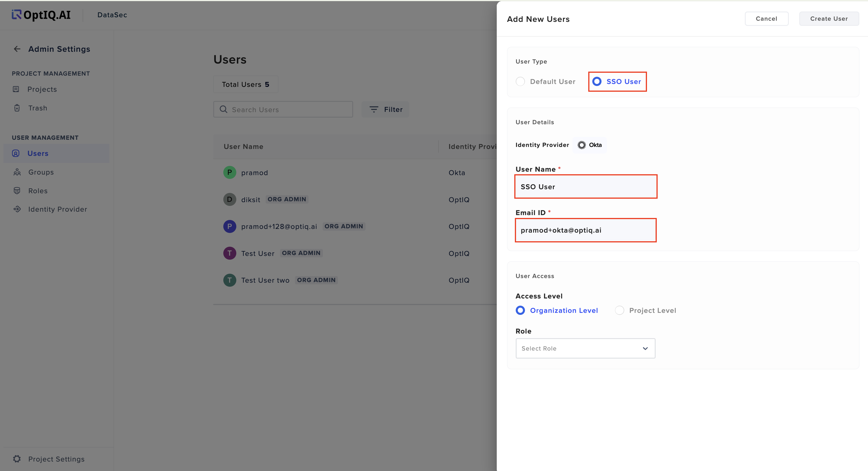Click the Roles shield icon
868x471 pixels.
(17, 191)
